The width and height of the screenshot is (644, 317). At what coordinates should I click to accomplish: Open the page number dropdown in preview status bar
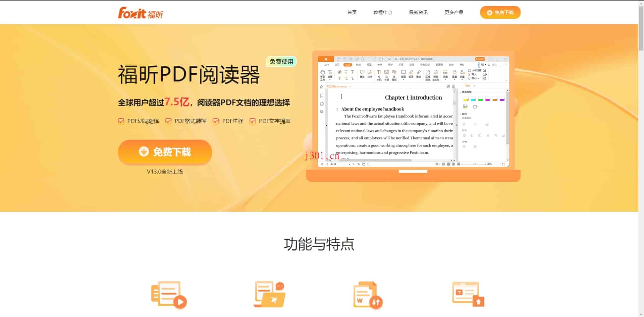click(x=350, y=164)
